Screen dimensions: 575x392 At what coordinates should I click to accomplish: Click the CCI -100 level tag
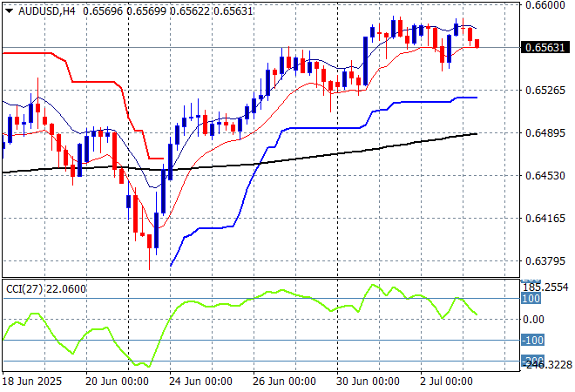click(x=533, y=341)
